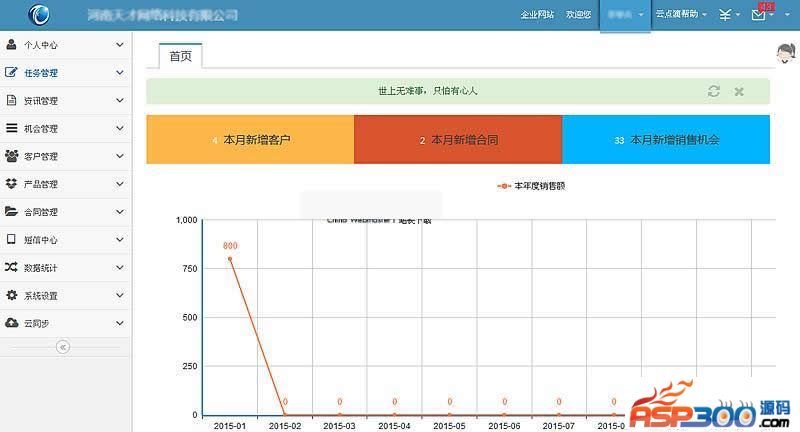Click the 云同步 cloud icon

pos(12,323)
